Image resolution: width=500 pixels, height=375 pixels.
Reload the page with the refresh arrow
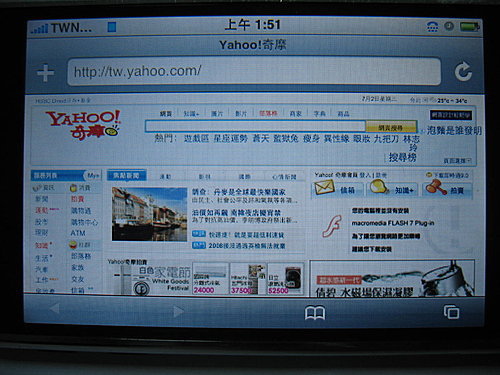point(463,71)
